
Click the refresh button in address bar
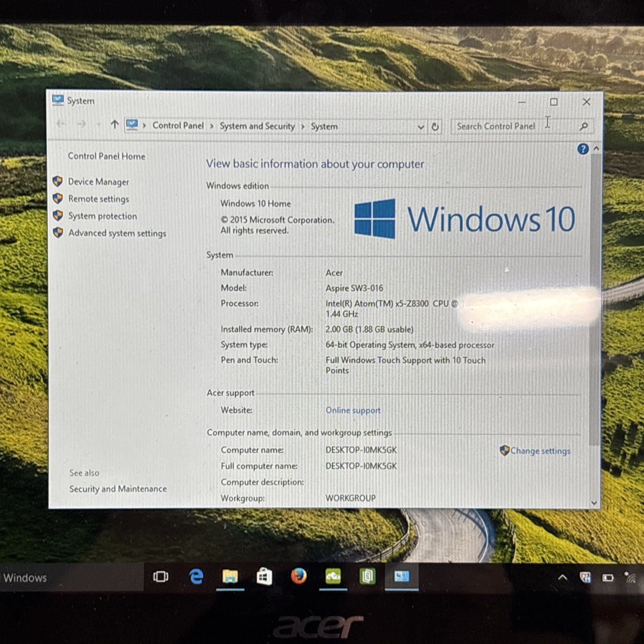pos(435,127)
